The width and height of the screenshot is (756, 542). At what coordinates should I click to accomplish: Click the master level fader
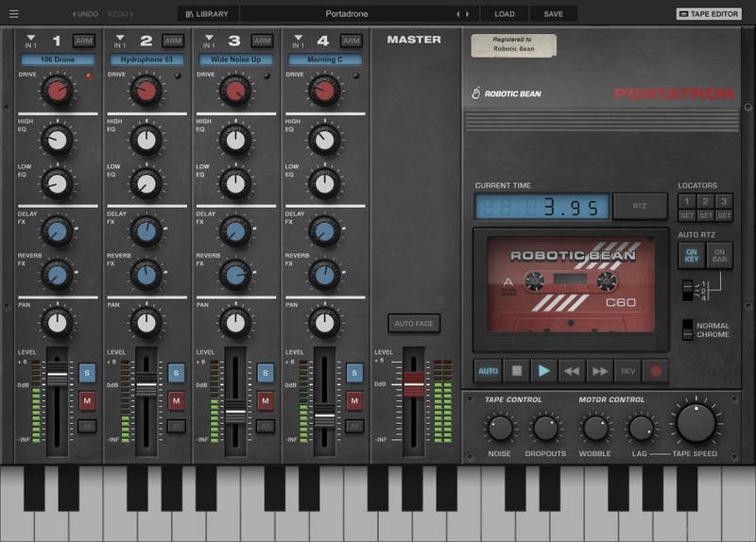click(414, 384)
